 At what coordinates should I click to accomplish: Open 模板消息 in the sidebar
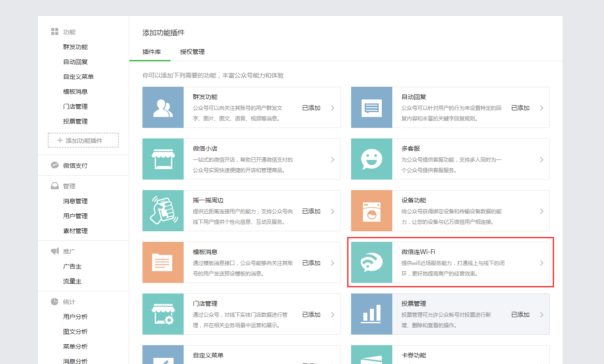click(75, 92)
